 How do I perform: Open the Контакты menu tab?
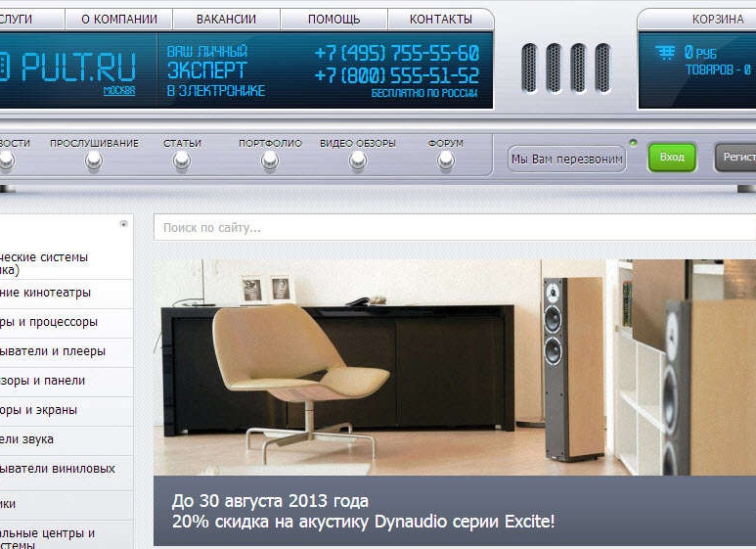click(x=440, y=19)
